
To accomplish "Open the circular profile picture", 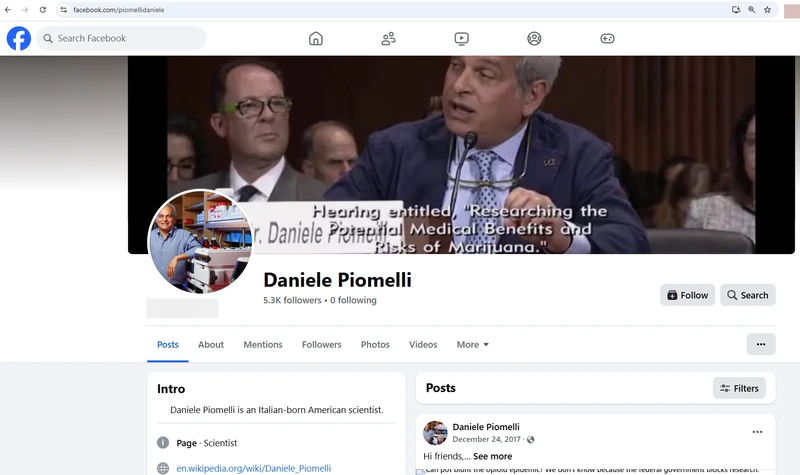I will pos(200,241).
